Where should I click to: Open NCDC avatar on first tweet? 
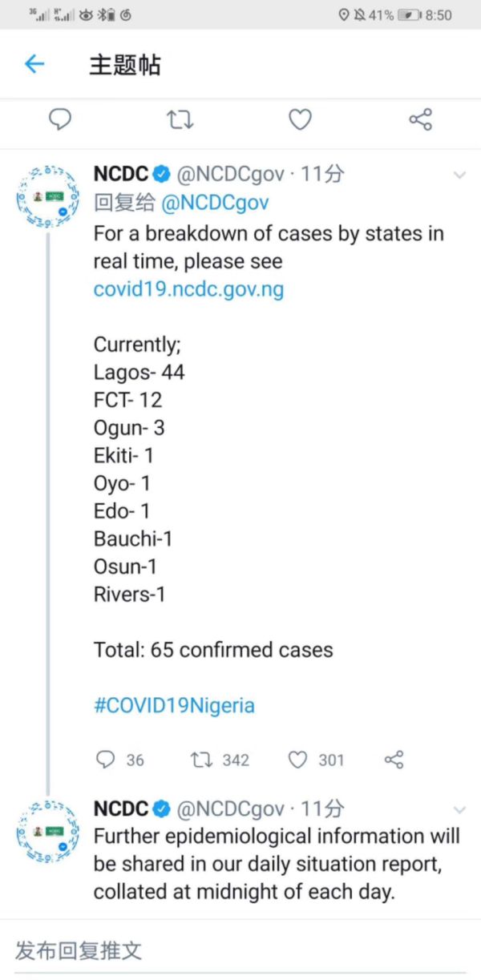point(48,196)
